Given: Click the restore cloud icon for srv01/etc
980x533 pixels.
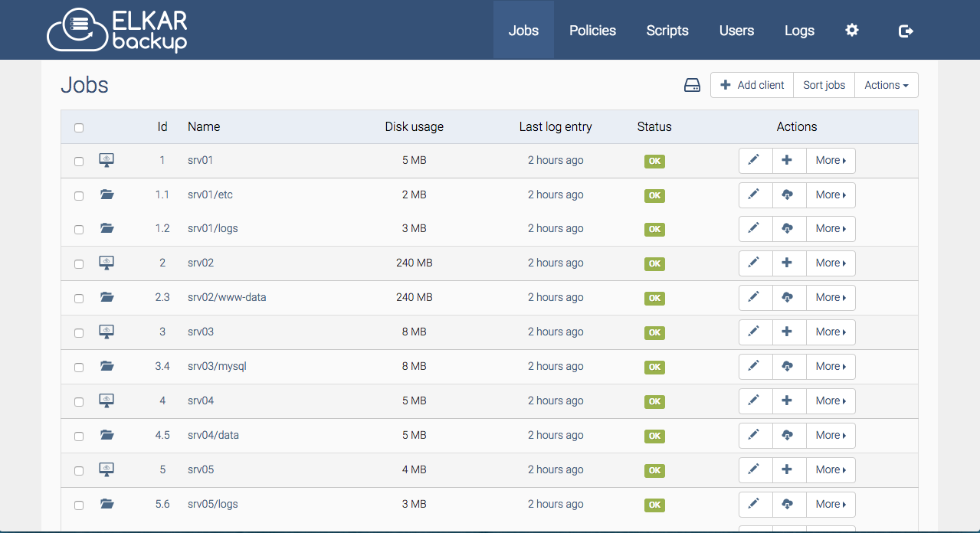Looking at the screenshot, I should (x=788, y=195).
